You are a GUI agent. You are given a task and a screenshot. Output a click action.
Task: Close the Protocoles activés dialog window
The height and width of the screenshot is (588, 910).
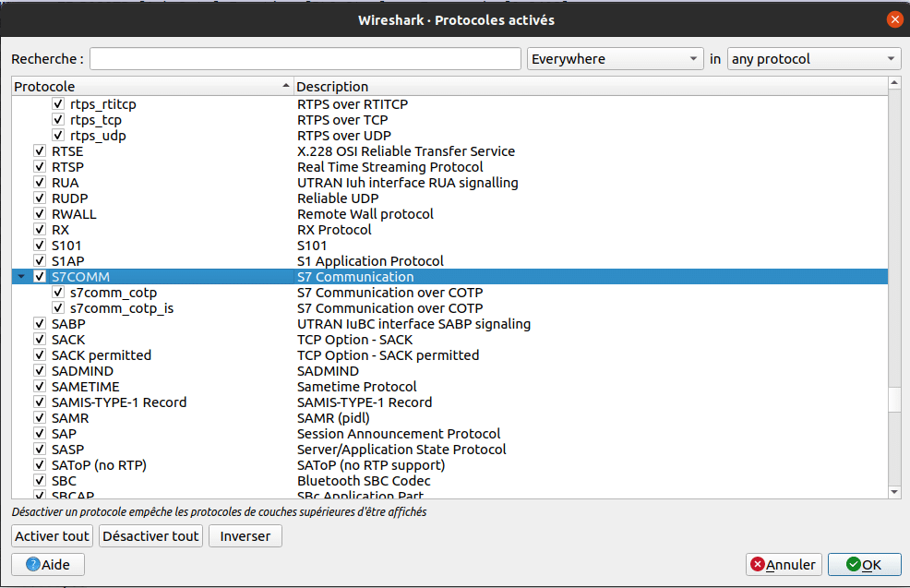point(894,19)
